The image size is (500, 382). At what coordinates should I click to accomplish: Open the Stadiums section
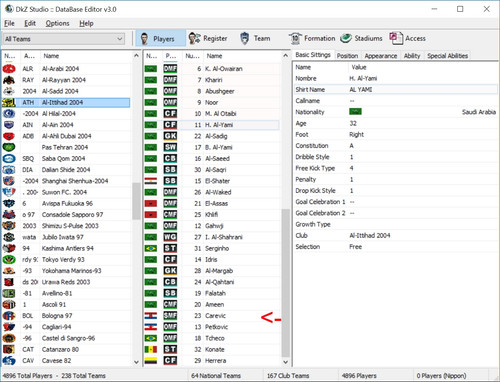point(362,39)
